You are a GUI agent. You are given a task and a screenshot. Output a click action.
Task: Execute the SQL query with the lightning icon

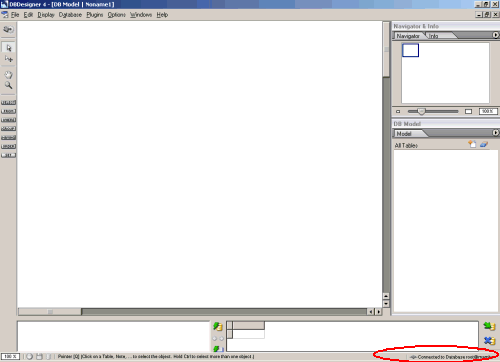218,326
